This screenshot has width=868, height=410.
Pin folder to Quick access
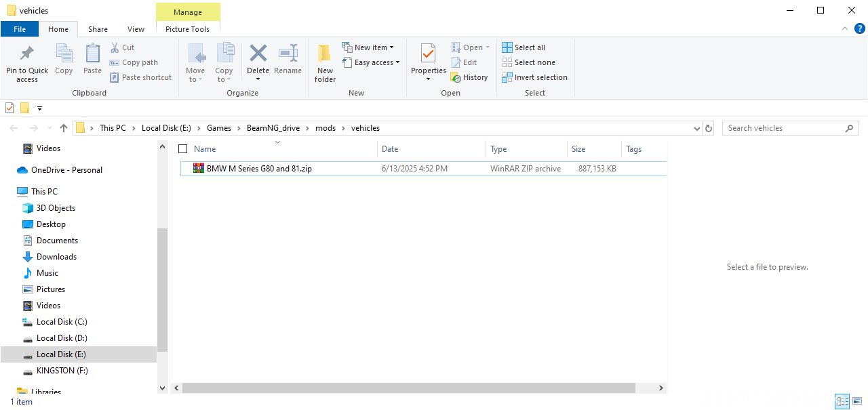point(27,64)
